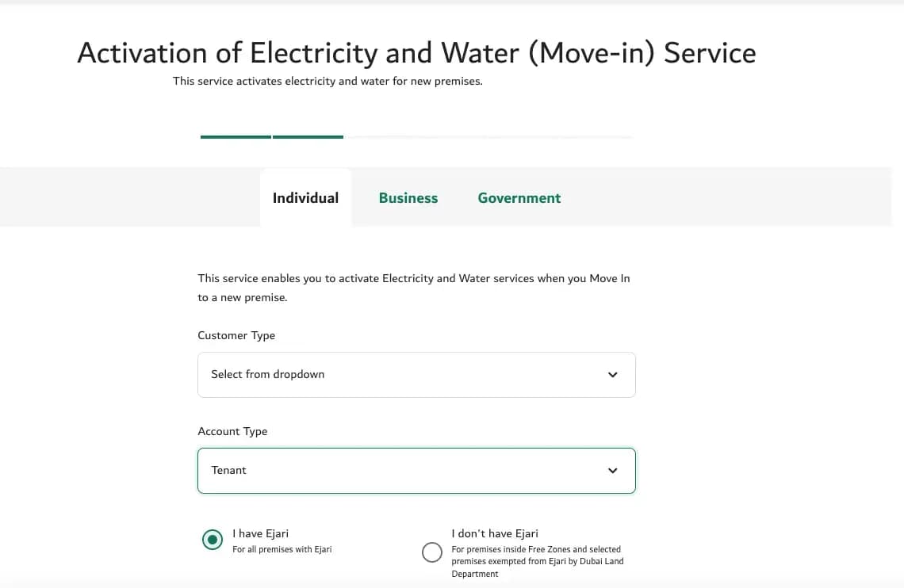Choose the 'I don't have Ejari' option
Viewport: 904px width, 588px height.
(432, 552)
